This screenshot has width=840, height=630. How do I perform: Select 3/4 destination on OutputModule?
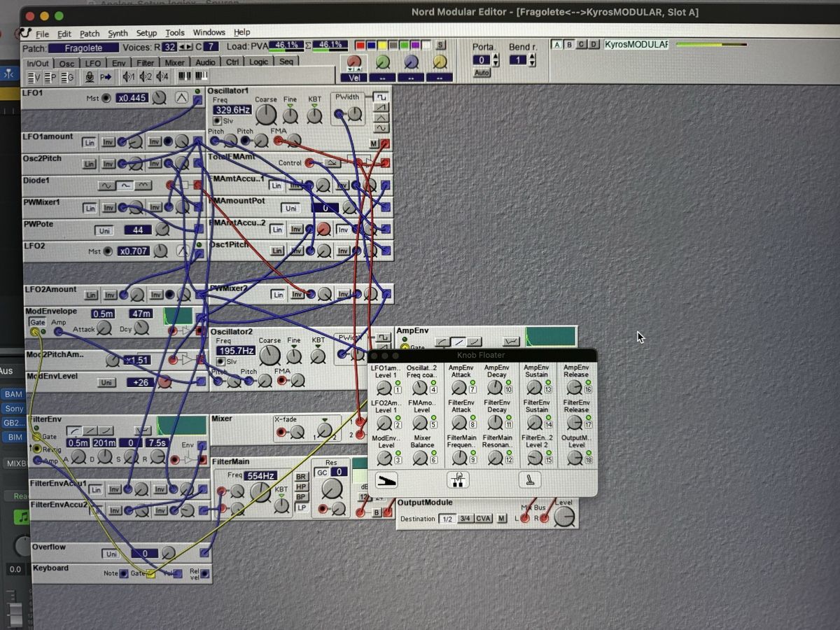coord(465,519)
